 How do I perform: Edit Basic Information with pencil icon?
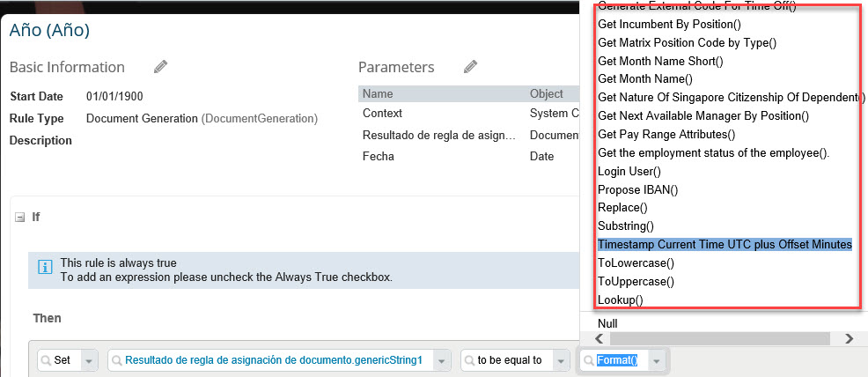pyautogui.click(x=160, y=67)
